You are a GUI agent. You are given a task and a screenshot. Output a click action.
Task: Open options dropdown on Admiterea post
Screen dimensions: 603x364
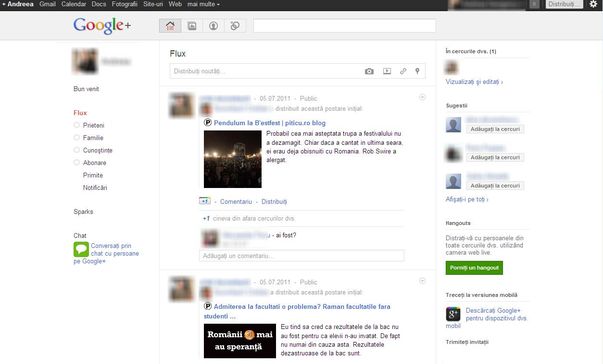point(422,281)
